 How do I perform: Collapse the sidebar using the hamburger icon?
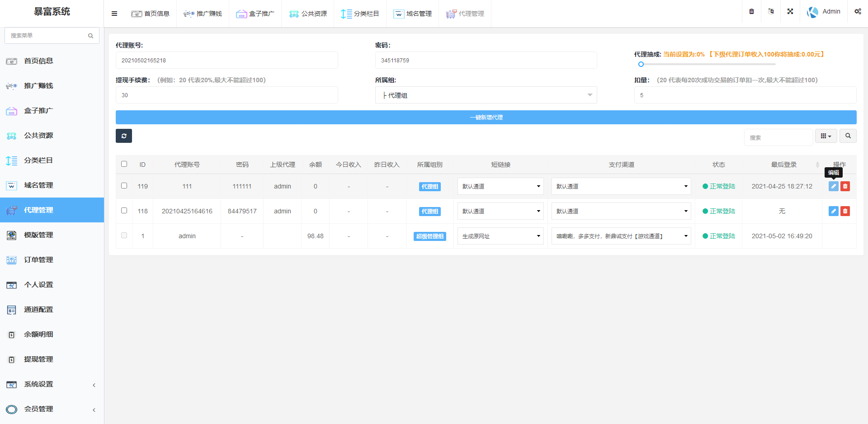(114, 13)
